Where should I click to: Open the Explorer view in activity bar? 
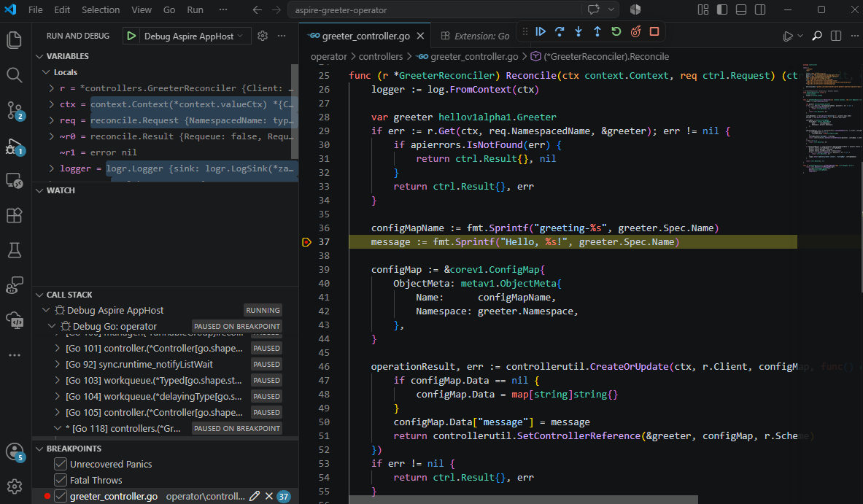15,40
